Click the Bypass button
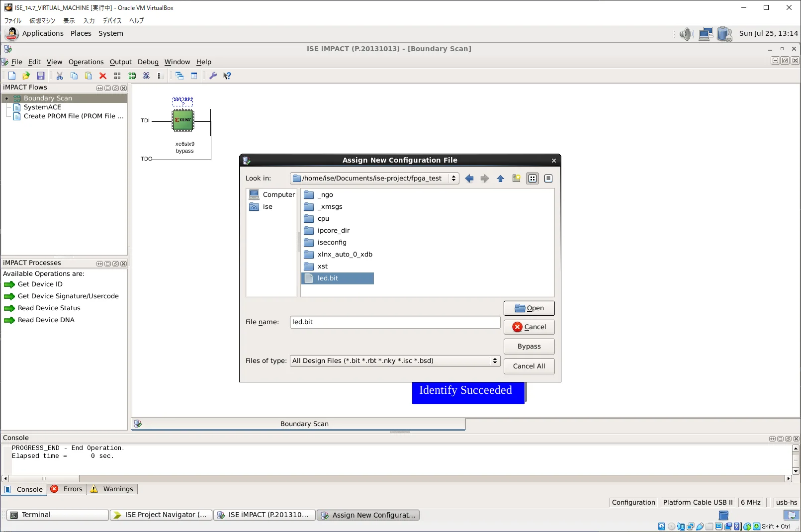This screenshot has width=801, height=532. coord(529,347)
